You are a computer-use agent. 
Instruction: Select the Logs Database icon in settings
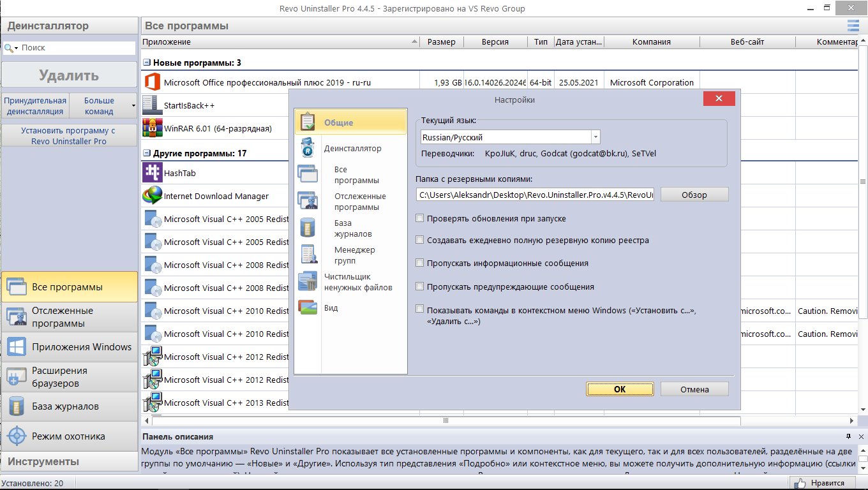pos(308,228)
